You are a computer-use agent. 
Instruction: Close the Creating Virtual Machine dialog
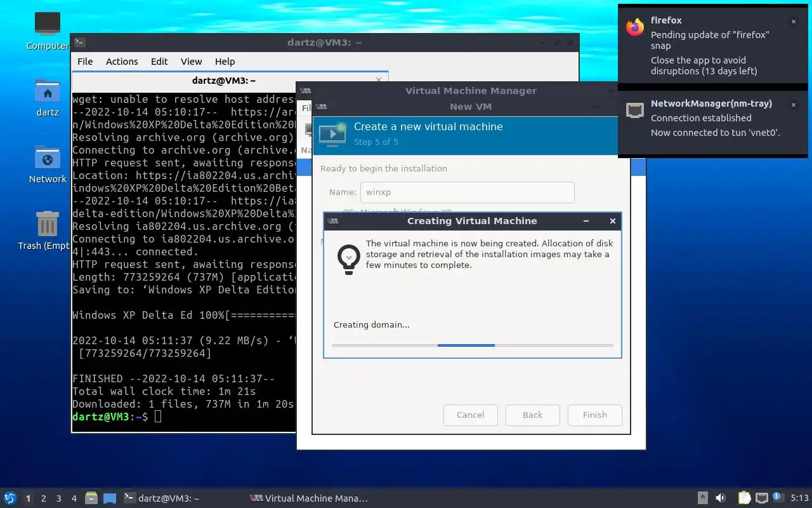click(x=612, y=221)
